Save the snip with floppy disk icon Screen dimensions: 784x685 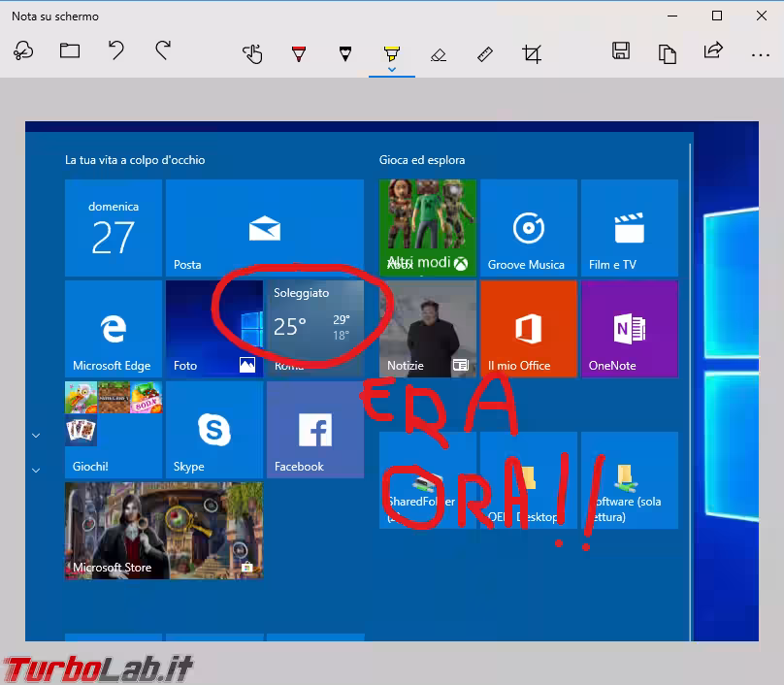(621, 51)
